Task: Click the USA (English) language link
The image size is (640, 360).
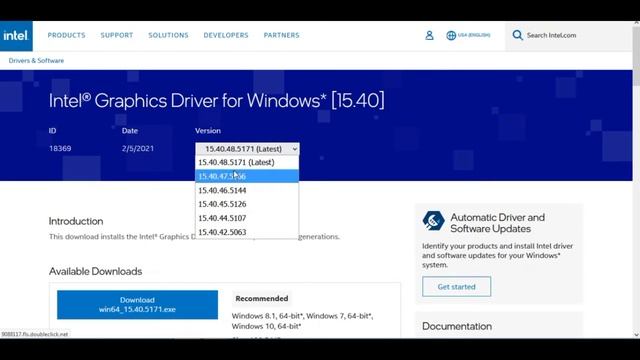Action: pos(474,35)
